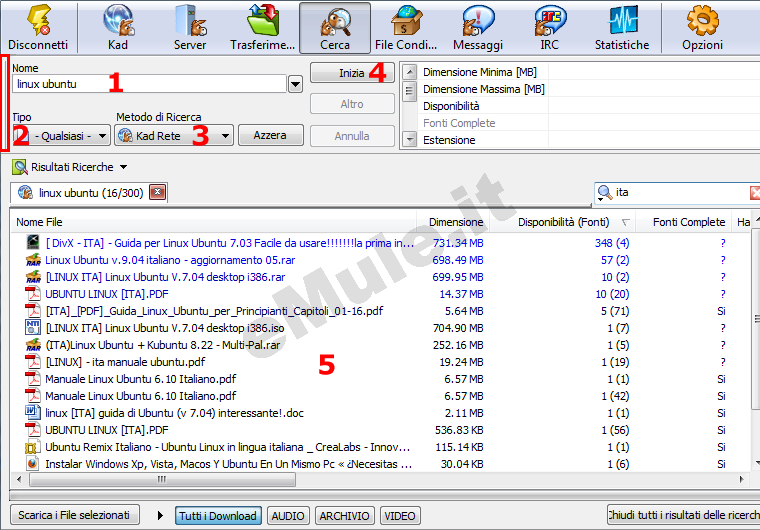760x530 pixels.
Task: Select '[LINUX ITA] Linux Ubuntu V.7.04 desktop i386.rar'
Action: coord(165,277)
